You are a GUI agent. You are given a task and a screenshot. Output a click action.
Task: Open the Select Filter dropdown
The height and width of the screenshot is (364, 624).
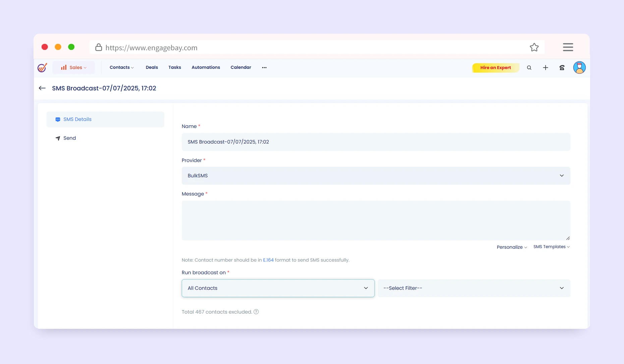click(473, 288)
